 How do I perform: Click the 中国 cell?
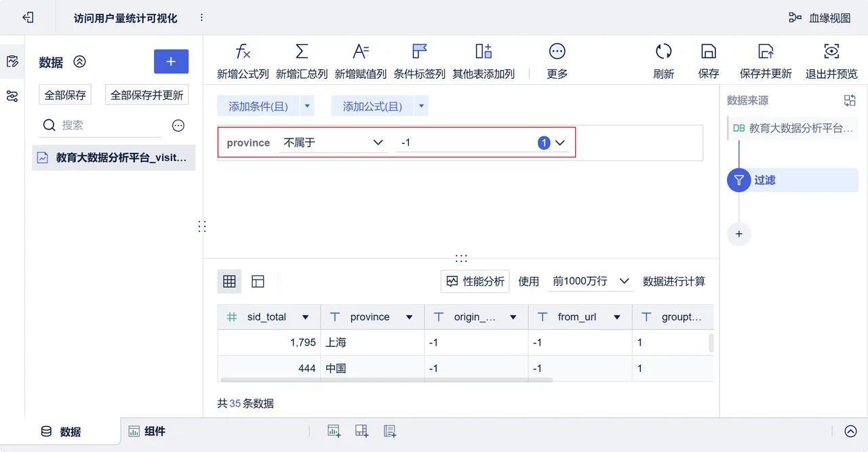[372, 369]
